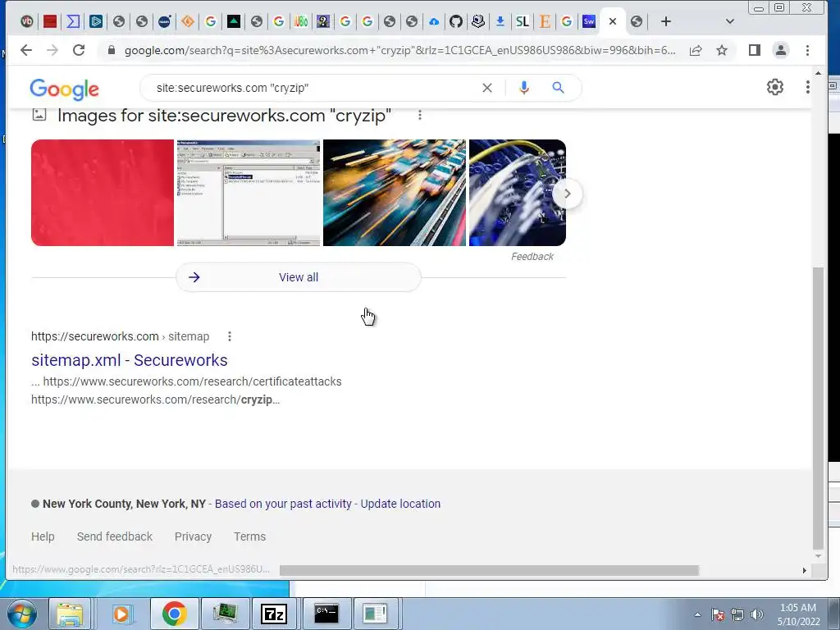Launch Windows Media Player from taskbar
Screen dimensions: 840x630
tap(121, 614)
